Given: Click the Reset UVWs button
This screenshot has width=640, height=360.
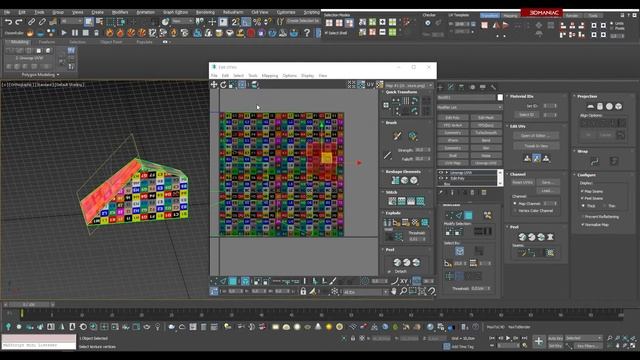Looking at the screenshot, I should click(523, 182).
